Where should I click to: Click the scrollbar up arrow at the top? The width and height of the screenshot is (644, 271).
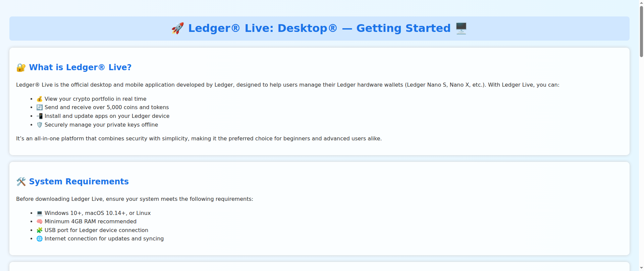641,2
